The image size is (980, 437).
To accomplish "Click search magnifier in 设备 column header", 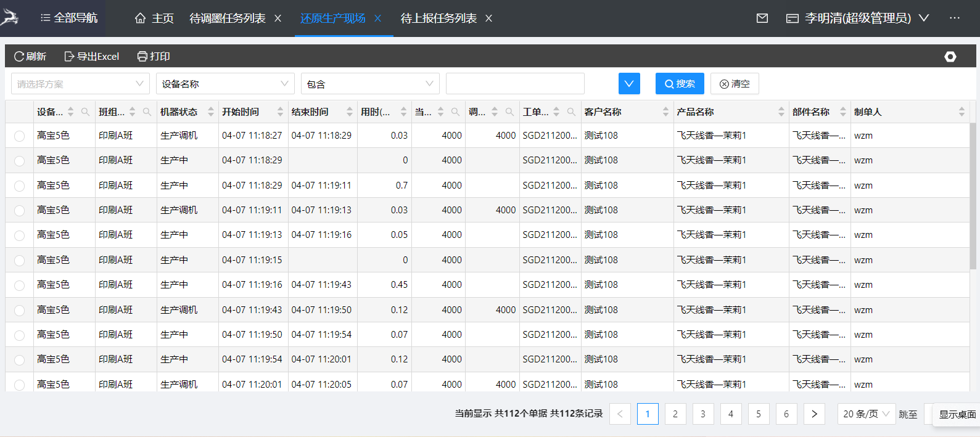I will pyautogui.click(x=85, y=112).
